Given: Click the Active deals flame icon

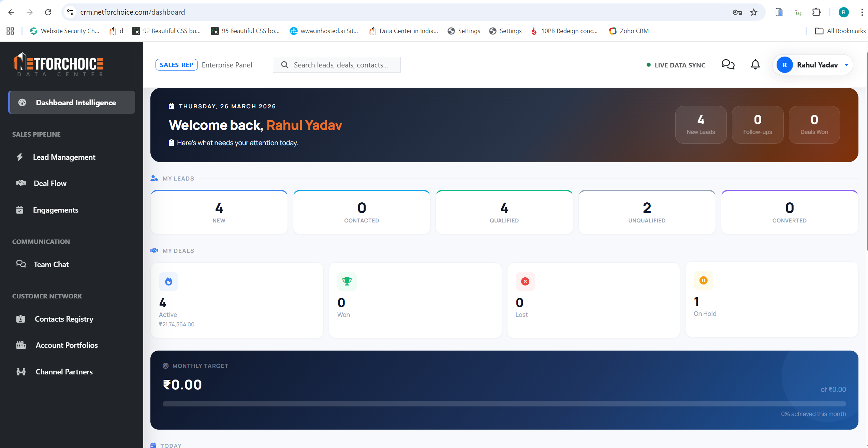Looking at the screenshot, I should pos(168,281).
